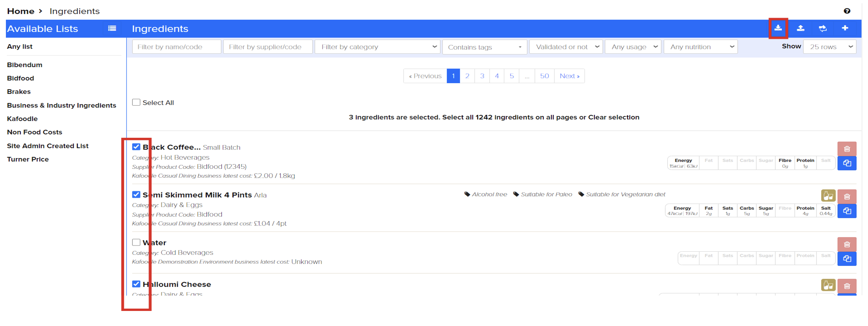Viewport: 868px width, 326px height.
Task: Select the Brakes list
Action: point(19,92)
